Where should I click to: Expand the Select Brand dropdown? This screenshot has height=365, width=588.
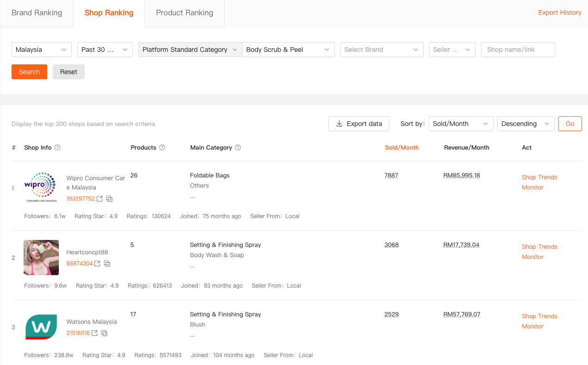[x=382, y=50]
